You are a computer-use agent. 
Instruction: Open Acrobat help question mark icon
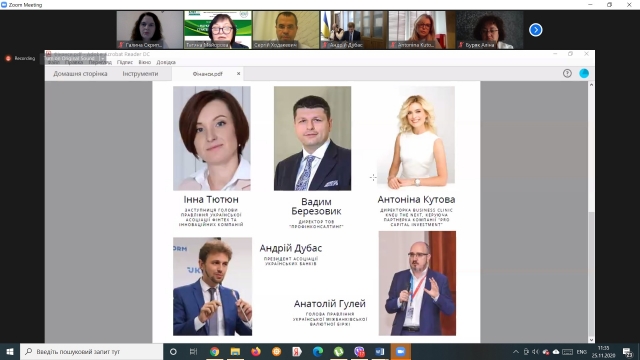pos(567,73)
